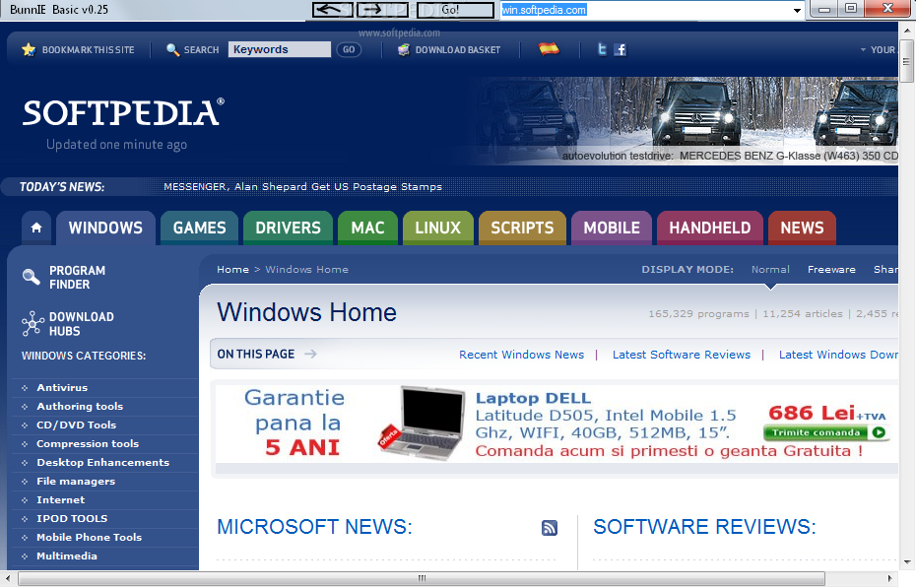This screenshot has width=916, height=588.
Task: Jump to Recent Windows News
Action: 521,355
